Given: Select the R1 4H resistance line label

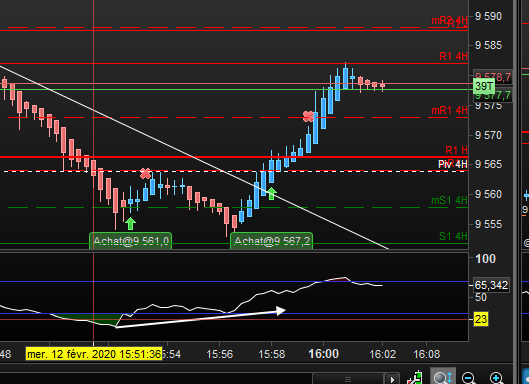Looking at the screenshot, I should [453, 56].
